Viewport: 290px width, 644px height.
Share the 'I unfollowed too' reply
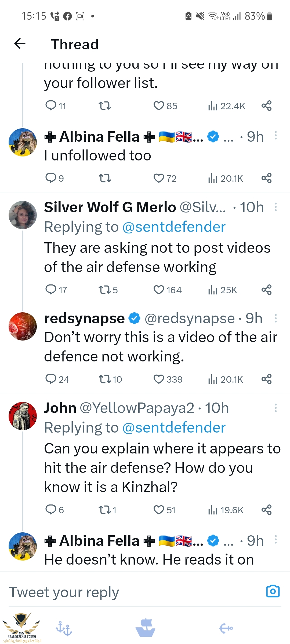[266, 178]
